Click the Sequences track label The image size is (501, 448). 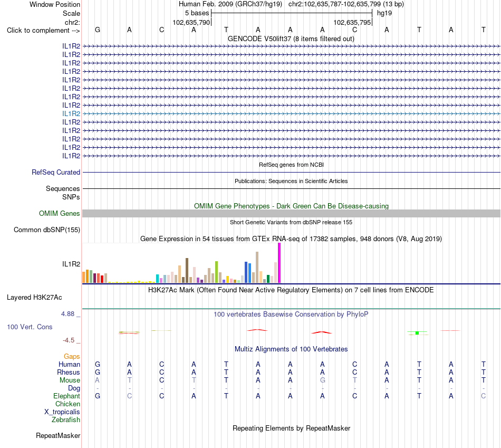click(63, 189)
